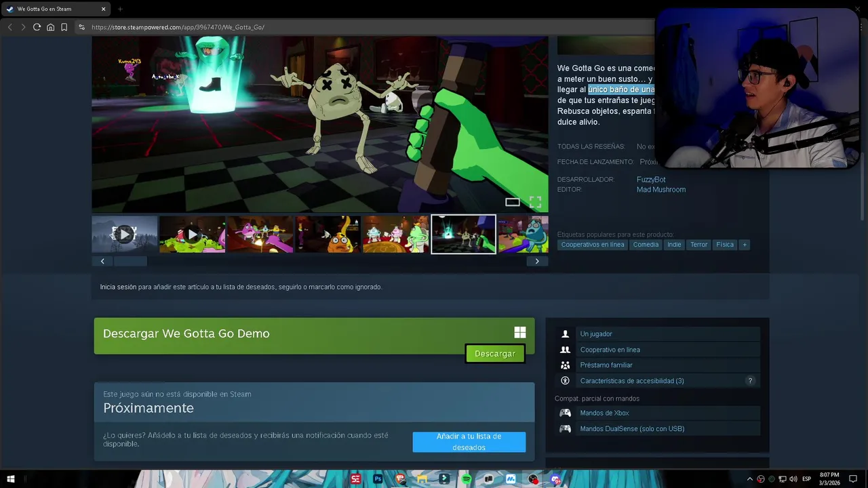
Task: Toggle theater mode on screenshot viewer
Action: (x=513, y=202)
